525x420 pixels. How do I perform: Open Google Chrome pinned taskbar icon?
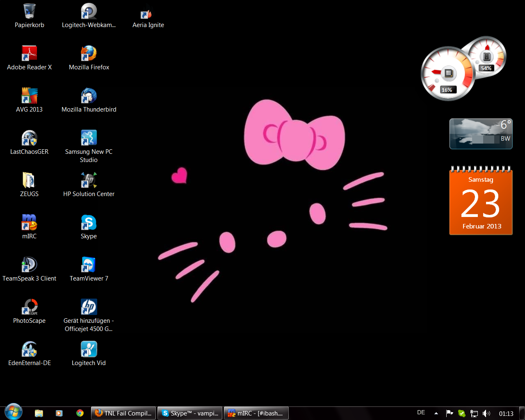tap(80, 413)
